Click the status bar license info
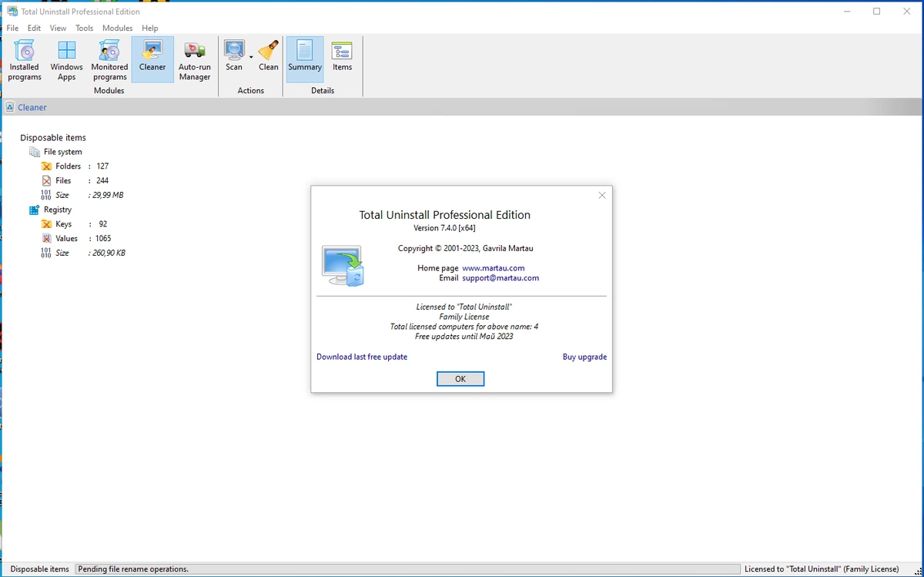The height and width of the screenshot is (577, 924). click(822, 569)
